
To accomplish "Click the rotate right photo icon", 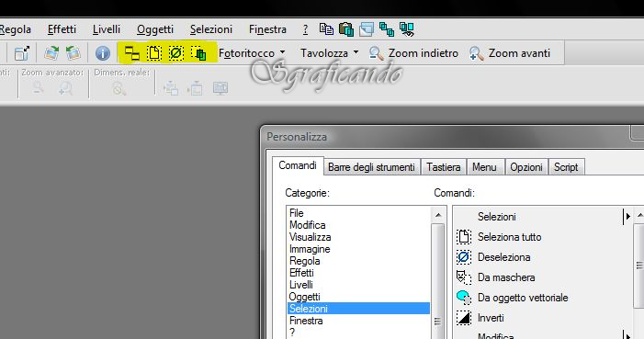I will (x=52, y=53).
